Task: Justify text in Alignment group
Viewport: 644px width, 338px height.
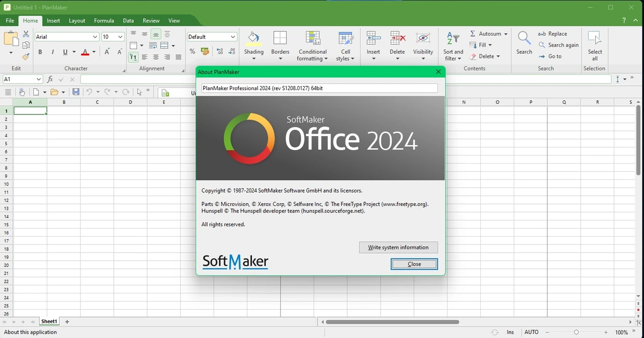Action: coord(179,57)
